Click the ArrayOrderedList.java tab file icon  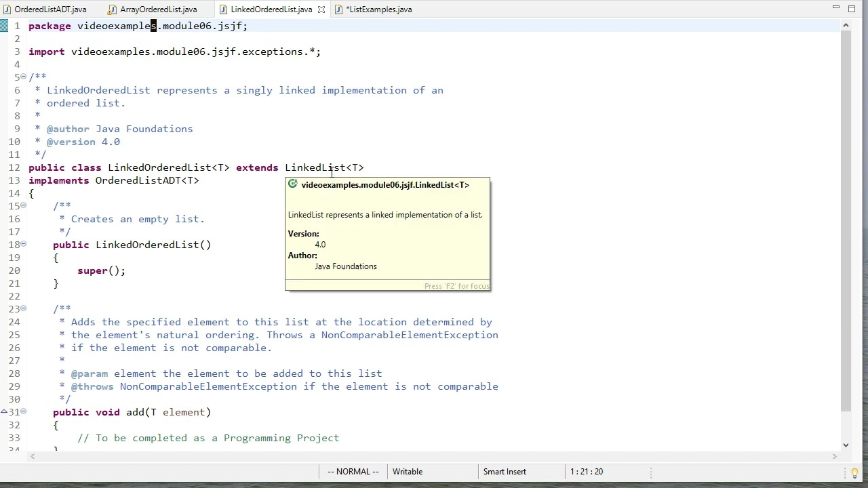(113, 9)
